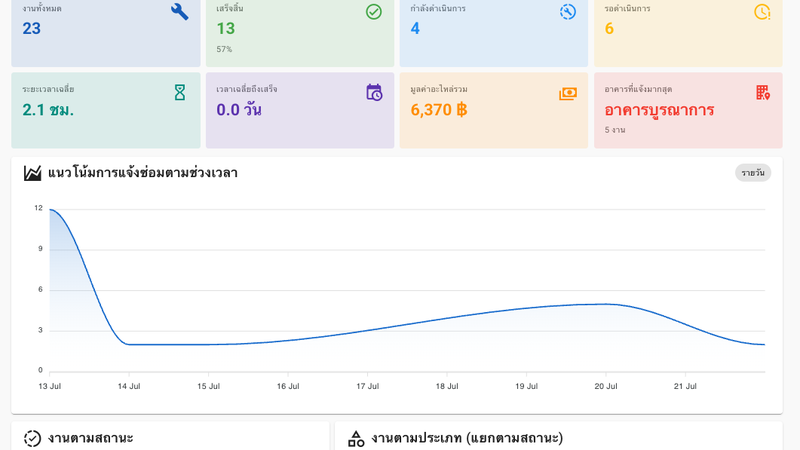This screenshot has width=800, height=450.
Task: Click the 14 Jul axis label
Action: coord(129,386)
